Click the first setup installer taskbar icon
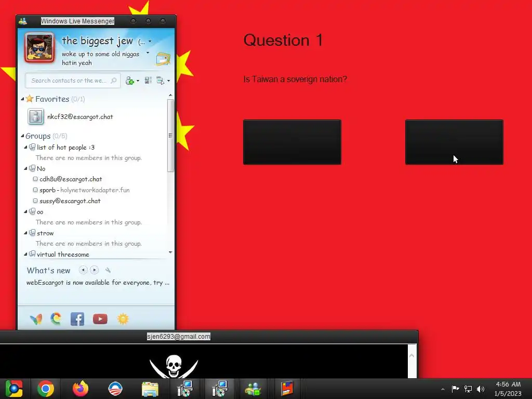This screenshot has height=399, width=532. click(x=185, y=389)
